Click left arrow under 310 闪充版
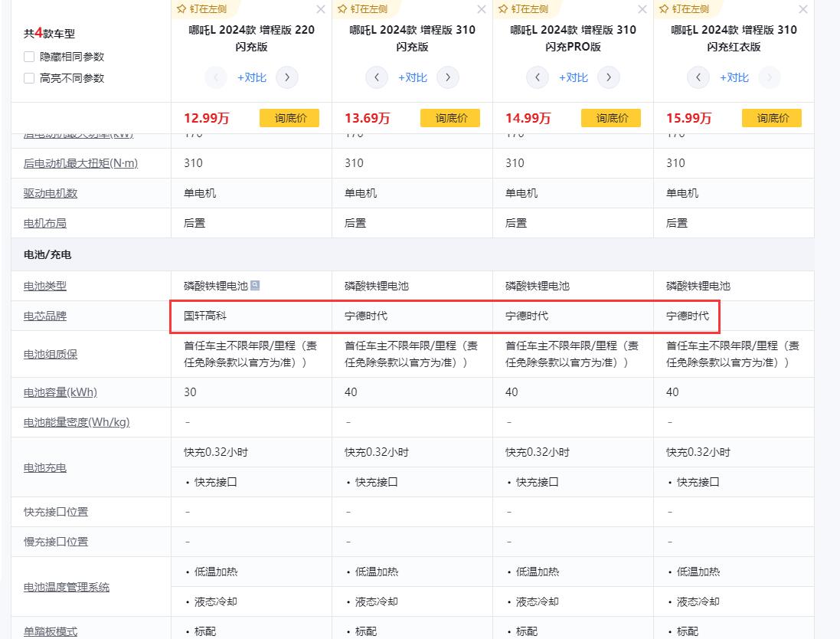The width and height of the screenshot is (840, 639). (x=377, y=77)
